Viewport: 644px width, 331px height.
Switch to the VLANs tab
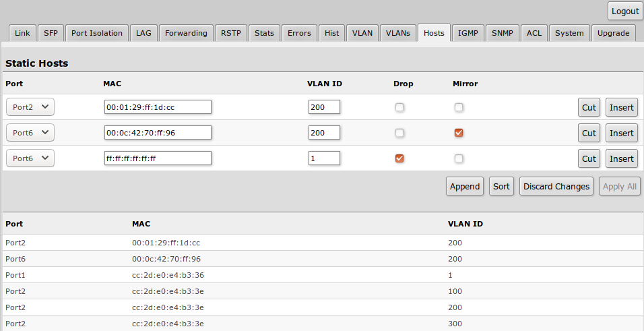(397, 33)
